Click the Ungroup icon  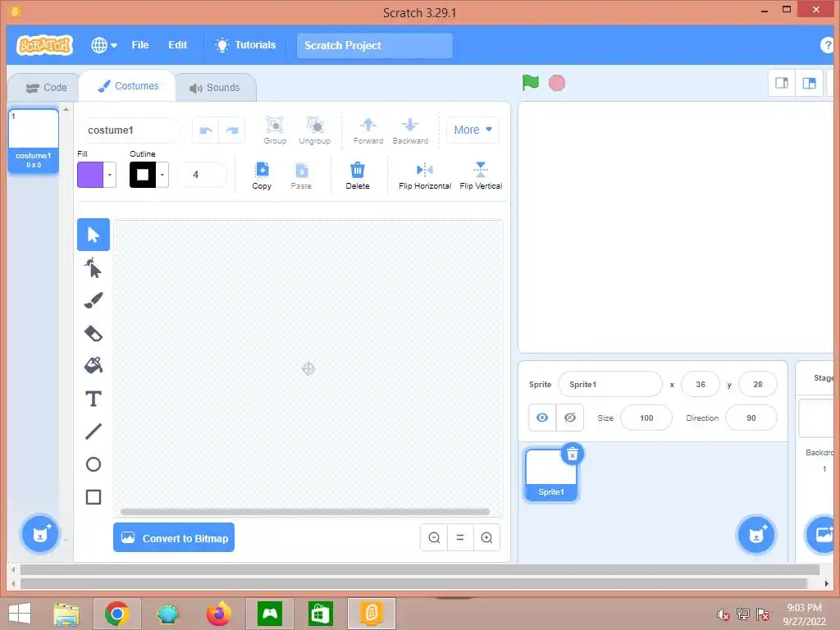point(314,130)
